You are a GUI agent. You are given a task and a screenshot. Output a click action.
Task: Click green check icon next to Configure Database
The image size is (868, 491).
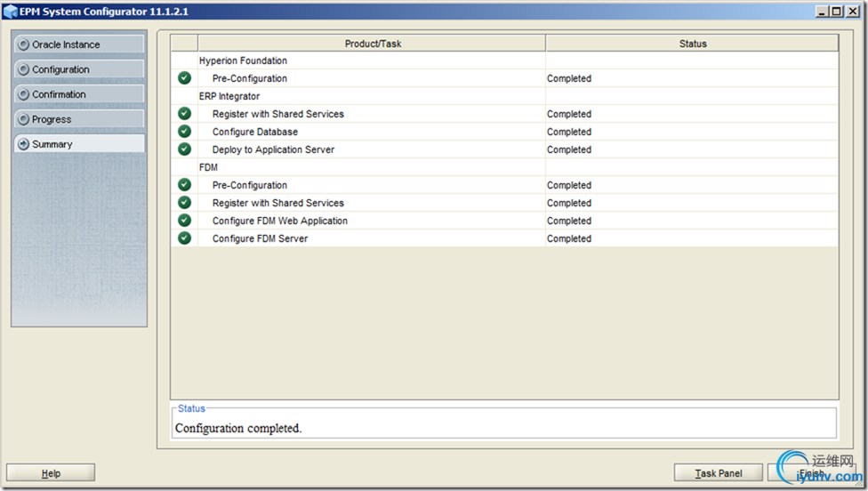184,131
